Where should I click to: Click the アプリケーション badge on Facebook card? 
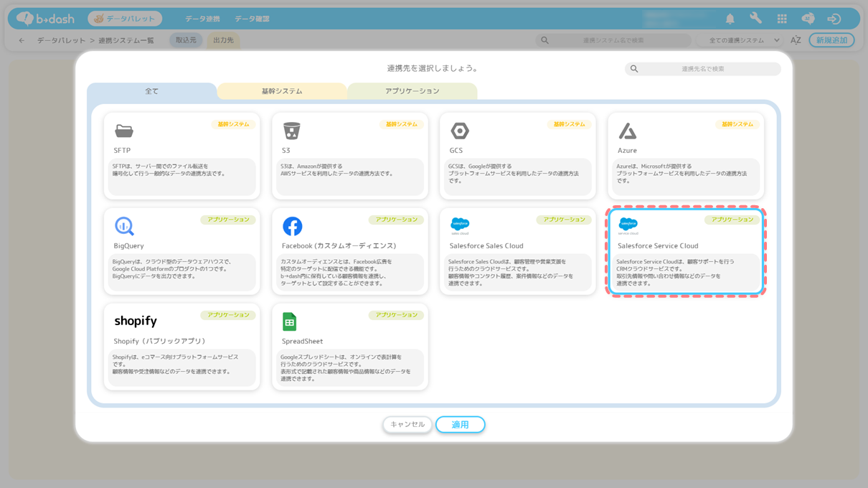pos(396,220)
